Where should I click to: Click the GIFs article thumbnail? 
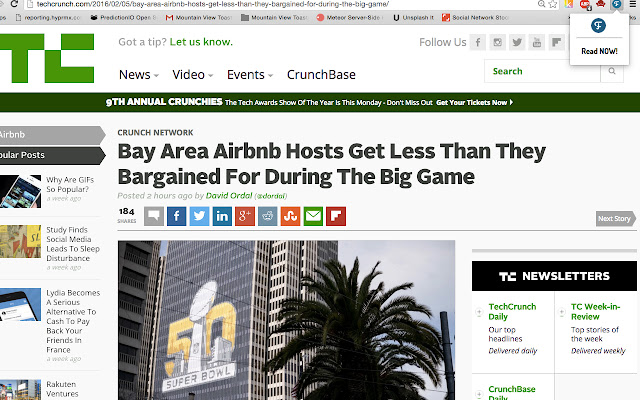tap(20, 191)
